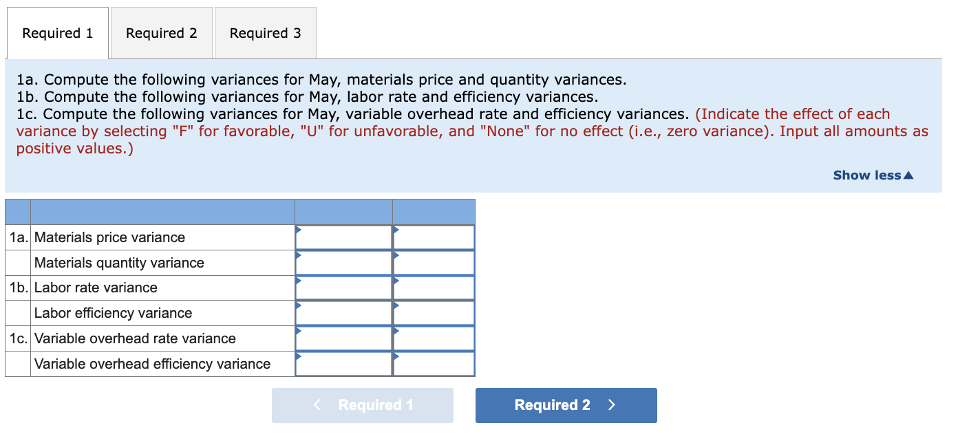The height and width of the screenshot is (443, 980).
Task: Open F/U/None dropdown for Materials quantity variance
Action: [433, 262]
